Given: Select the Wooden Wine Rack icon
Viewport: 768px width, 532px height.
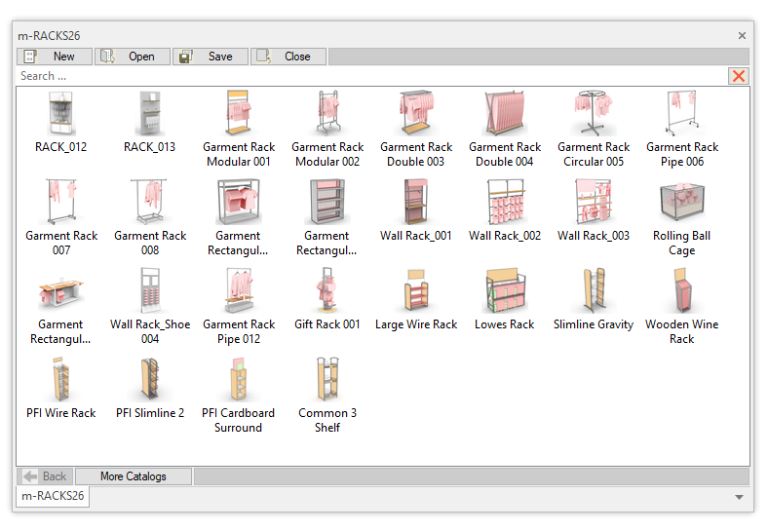Looking at the screenshot, I should [x=682, y=292].
